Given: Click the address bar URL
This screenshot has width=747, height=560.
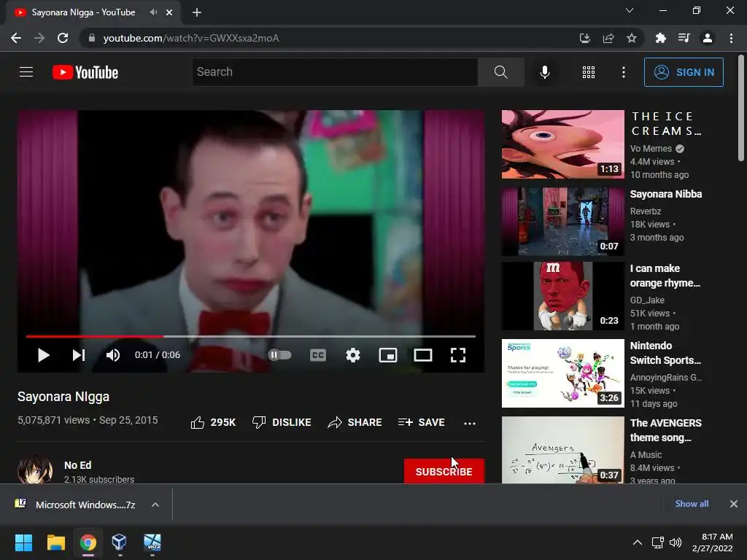Looking at the screenshot, I should [191, 38].
